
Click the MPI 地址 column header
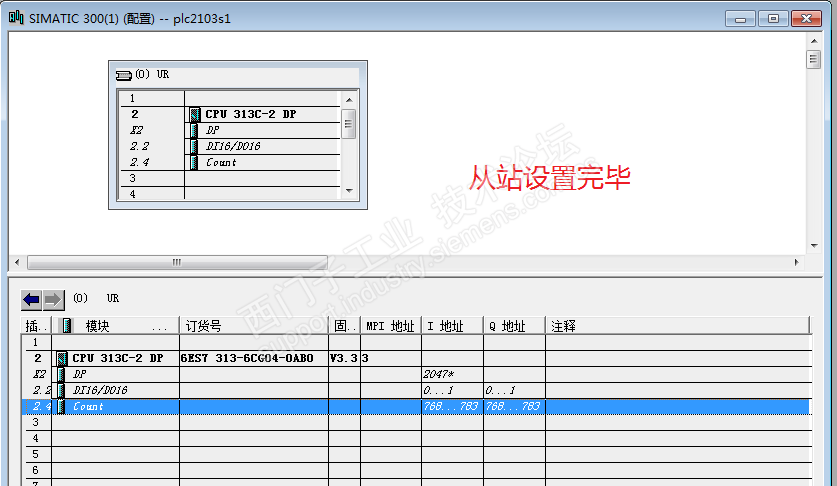point(391,326)
